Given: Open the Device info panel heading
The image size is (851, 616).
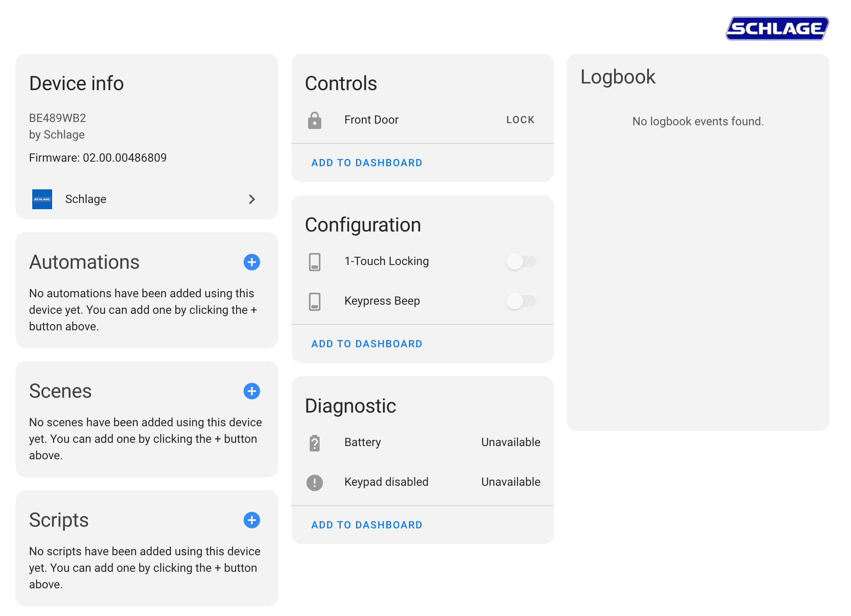Looking at the screenshot, I should point(76,83).
